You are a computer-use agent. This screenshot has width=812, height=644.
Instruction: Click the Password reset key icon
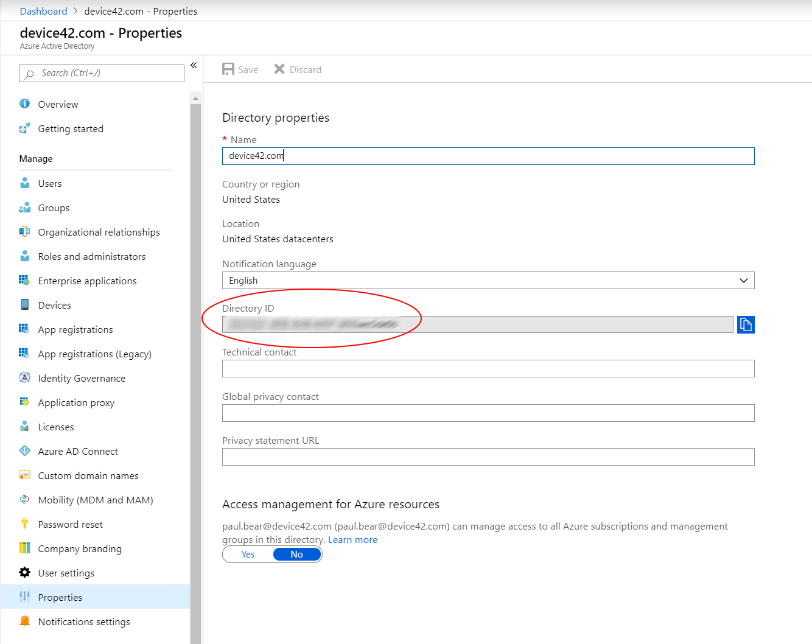point(24,524)
